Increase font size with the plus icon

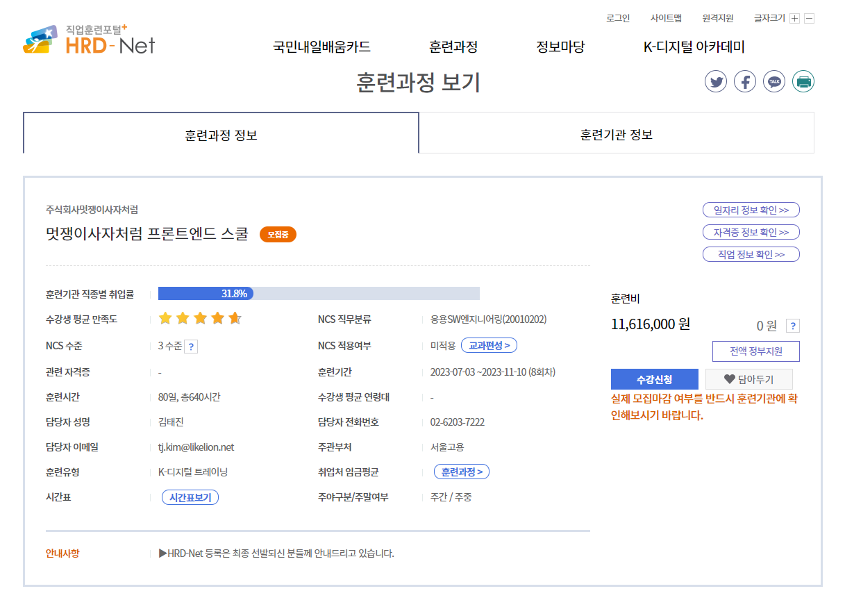pyautogui.click(x=795, y=19)
